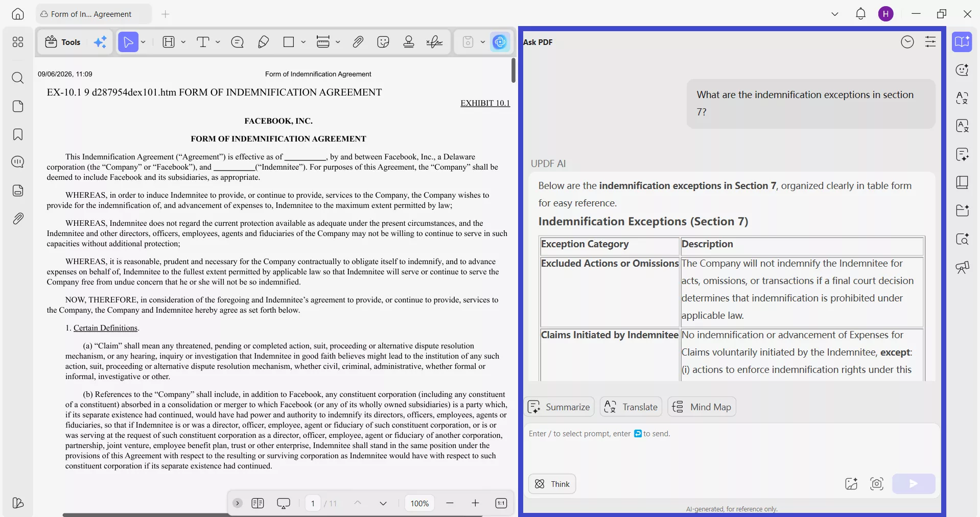Click the EXHIBIT 10.1 link
Screen dimensions: 980x517
pos(485,103)
